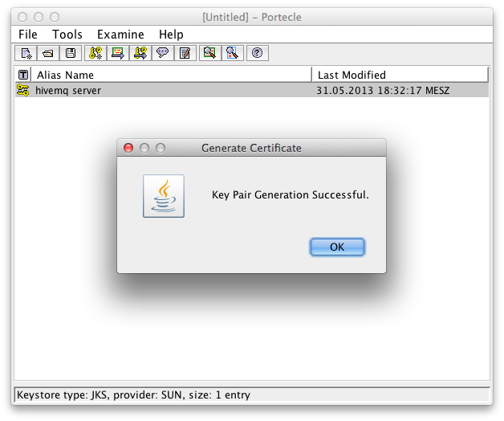
Task: Click the Generate Key Pair keys icon
Action: tap(96, 53)
